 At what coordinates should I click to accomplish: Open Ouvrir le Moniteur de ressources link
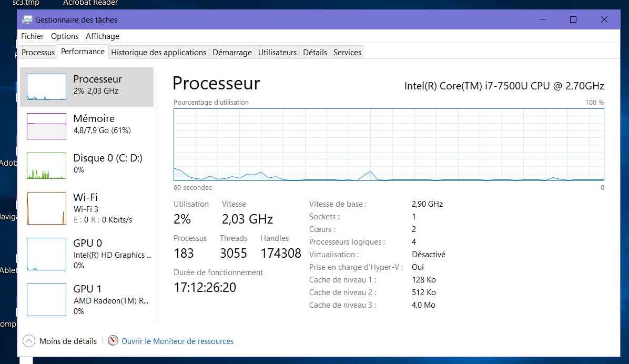tap(177, 341)
